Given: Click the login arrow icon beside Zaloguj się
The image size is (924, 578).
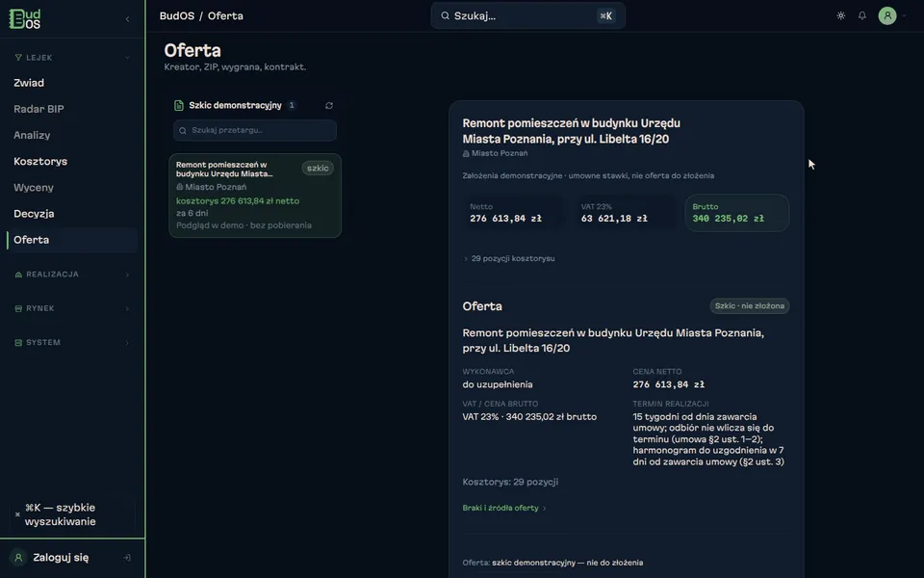Looking at the screenshot, I should [127, 558].
